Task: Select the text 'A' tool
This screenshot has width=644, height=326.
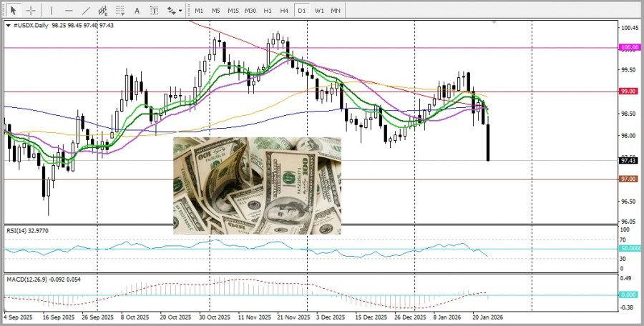Action: click(137, 11)
